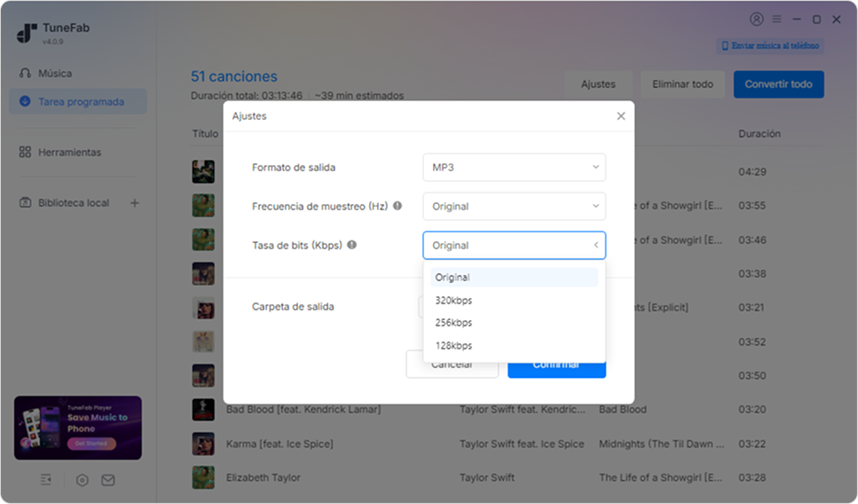Collapse sidebar using bottom list icon
The height and width of the screenshot is (504, 858).
pyautogui.click(x=46, y=480)
